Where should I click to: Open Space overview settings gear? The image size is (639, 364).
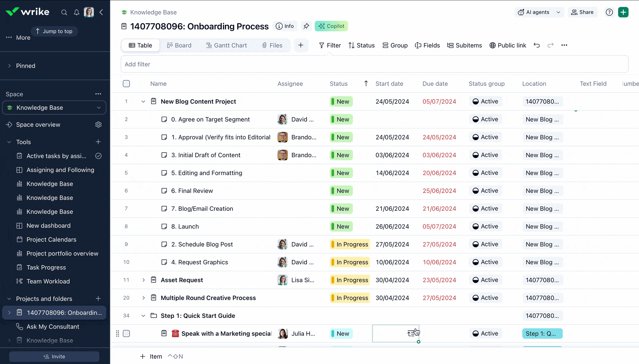98,125
